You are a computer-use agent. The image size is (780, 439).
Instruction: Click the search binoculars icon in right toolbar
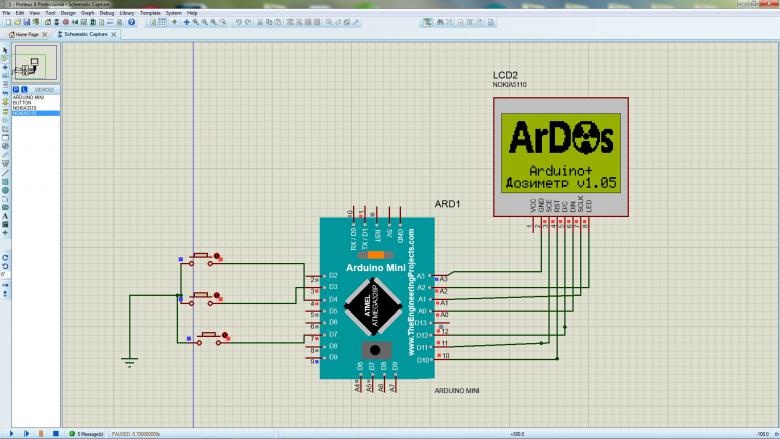coord(440,22)
